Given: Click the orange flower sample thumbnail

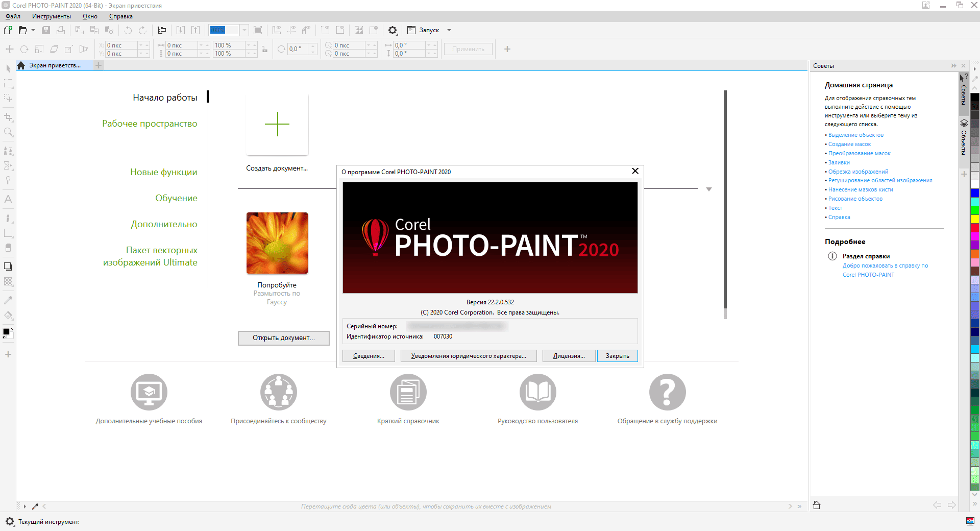Looking at the screenshot, I should point(277,243).
